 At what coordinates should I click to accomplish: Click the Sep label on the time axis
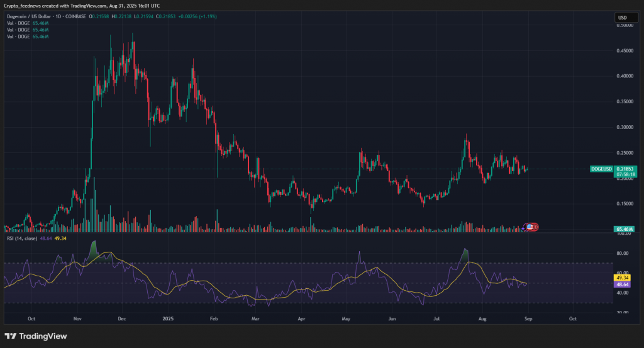(528, 319)
